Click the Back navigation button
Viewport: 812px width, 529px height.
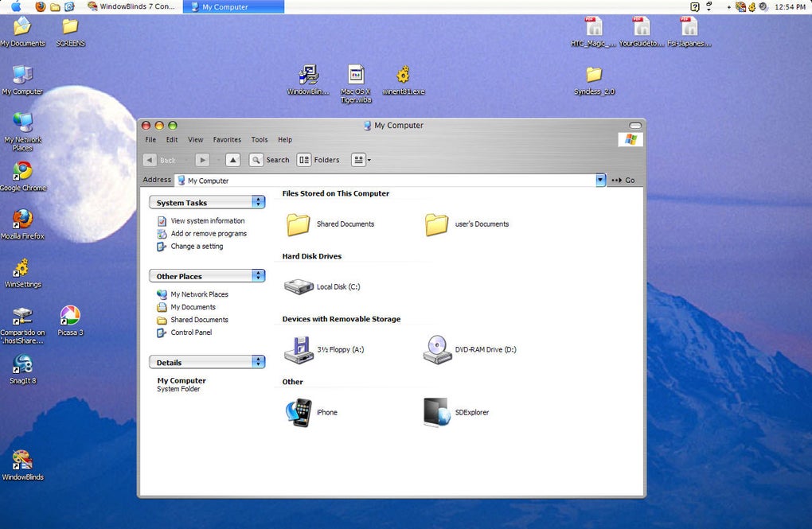pyautogui.click(x=161, y=160)
